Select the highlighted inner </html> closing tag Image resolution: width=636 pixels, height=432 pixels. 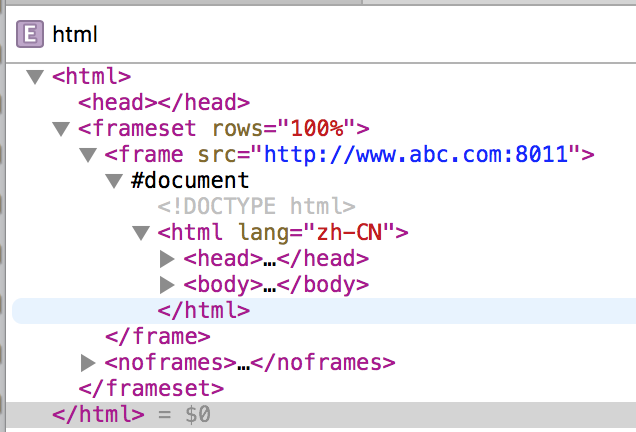click(204, 311)
